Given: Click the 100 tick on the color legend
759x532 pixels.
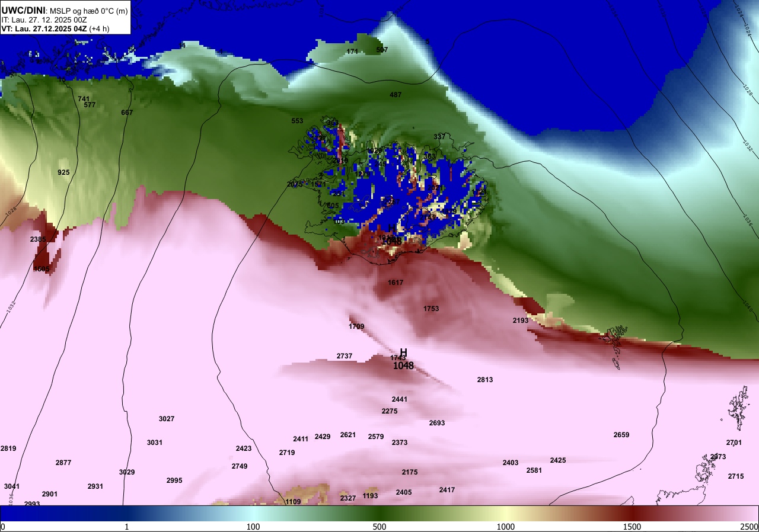Looking at the screenshot, I should click(x=253, y=527).
